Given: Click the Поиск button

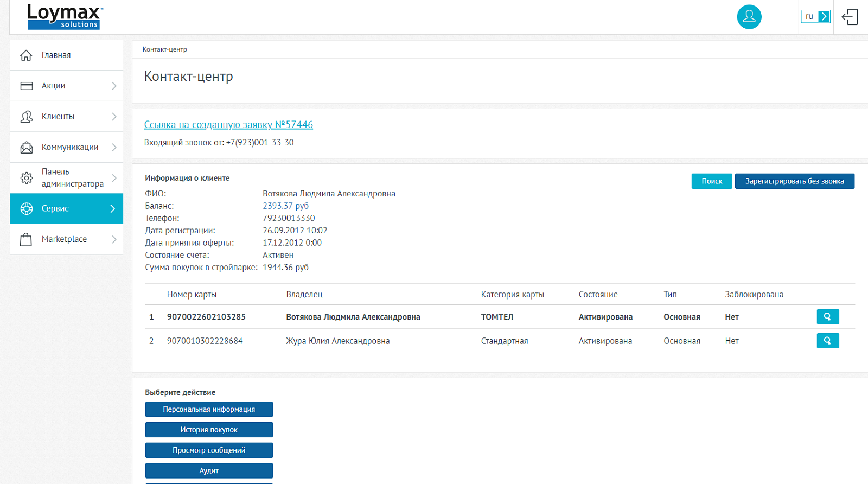Looking at the screenshot, I should tap(712, 181).
